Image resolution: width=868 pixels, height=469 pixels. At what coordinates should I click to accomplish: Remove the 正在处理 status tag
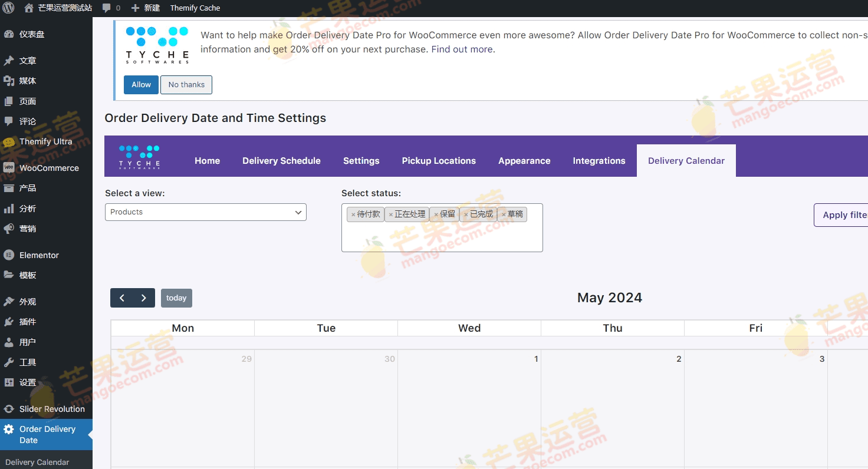click(x=390, y=214)
